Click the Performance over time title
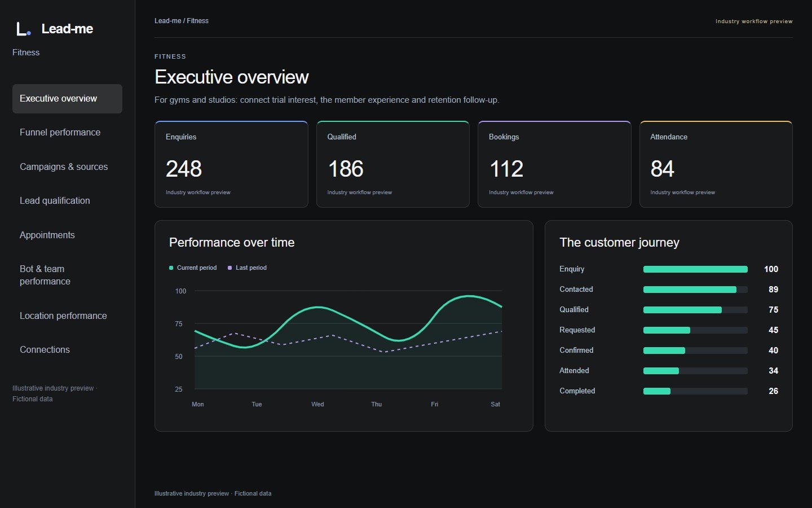812x508 pixels. point(232,243)
